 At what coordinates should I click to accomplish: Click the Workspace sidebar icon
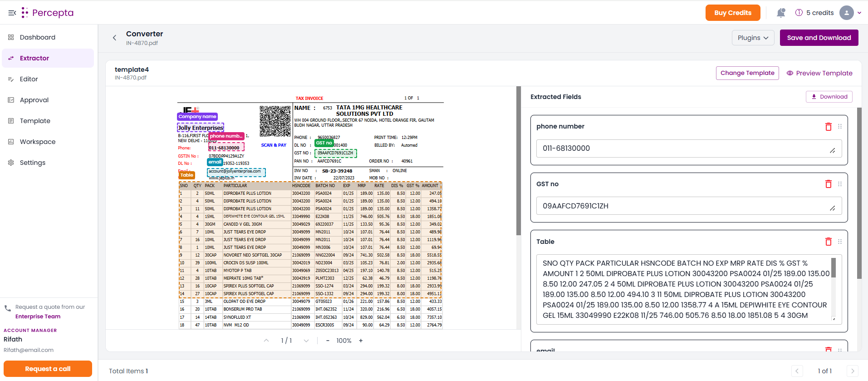pos(11,142)
